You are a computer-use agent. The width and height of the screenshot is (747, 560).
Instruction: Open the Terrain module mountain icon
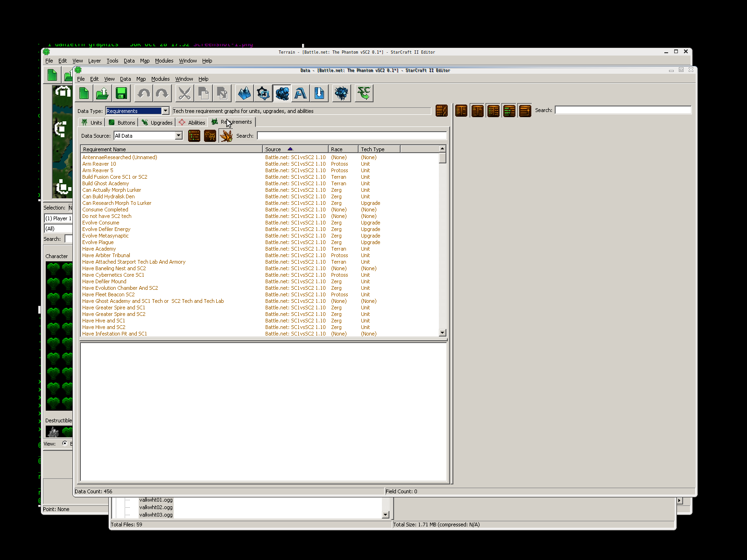(244, 94)
